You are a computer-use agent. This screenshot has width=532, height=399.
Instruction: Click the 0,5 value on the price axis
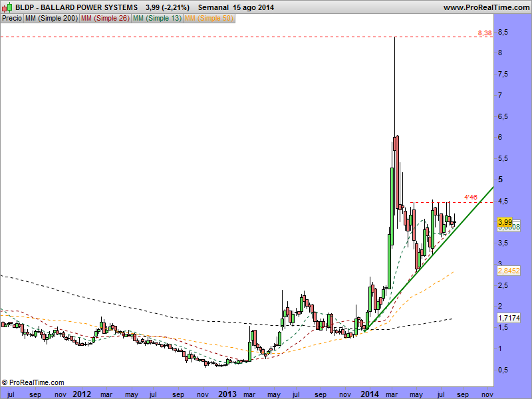click(x=503, y=370)
